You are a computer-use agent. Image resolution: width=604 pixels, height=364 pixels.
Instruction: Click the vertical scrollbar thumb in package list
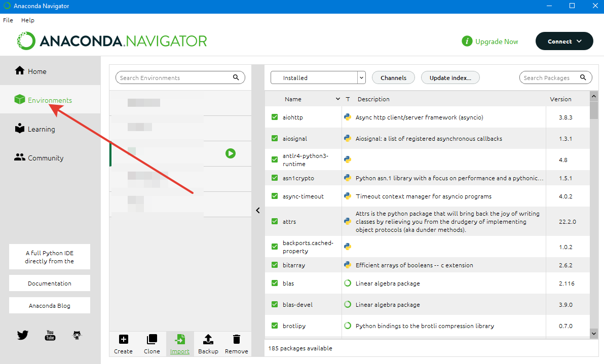pos(593,110)
